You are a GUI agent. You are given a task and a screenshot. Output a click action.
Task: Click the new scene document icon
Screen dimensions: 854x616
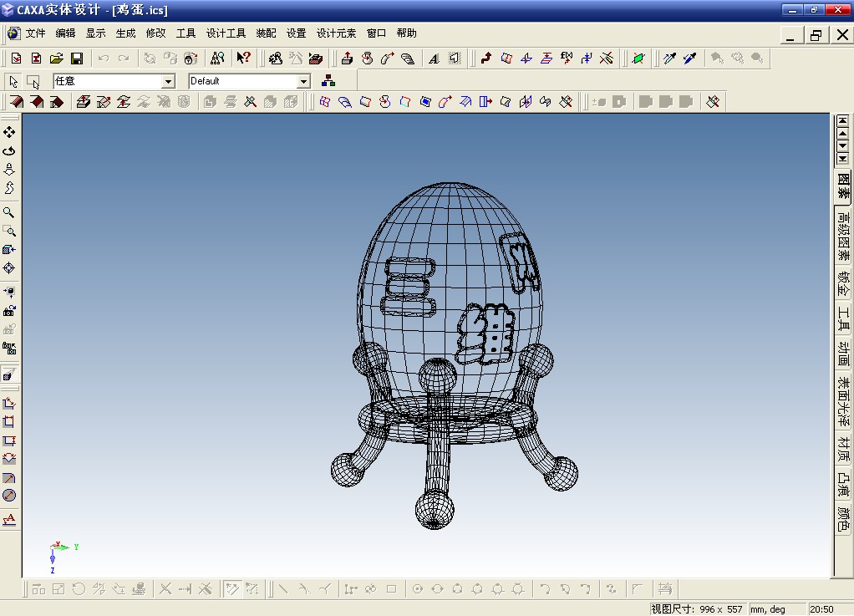point(17,59)
